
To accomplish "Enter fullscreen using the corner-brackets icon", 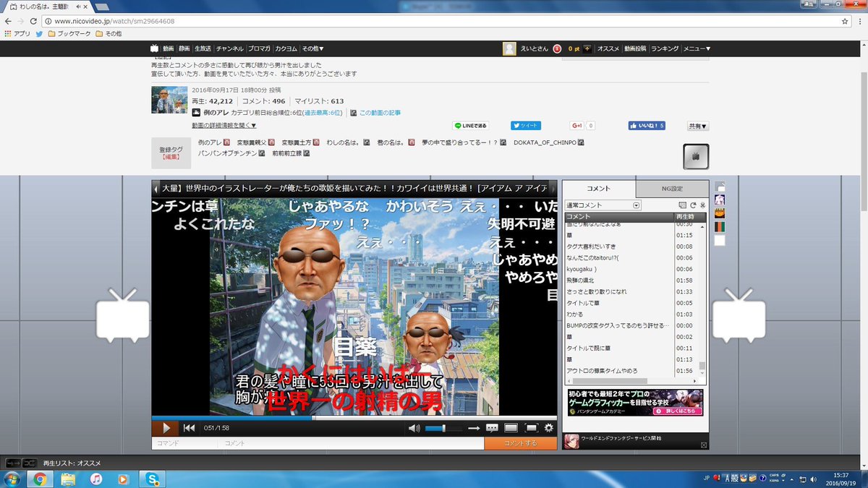I will coord(531,428).
